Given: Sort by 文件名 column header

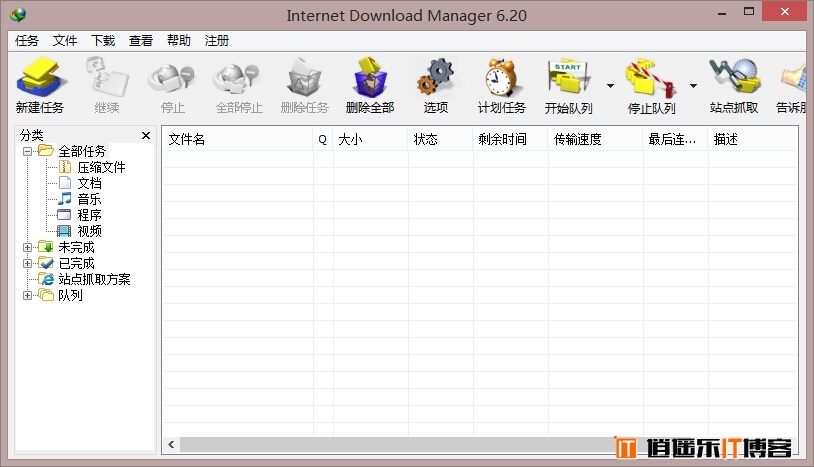Looking at the screenshot, I should coord(238,139).
